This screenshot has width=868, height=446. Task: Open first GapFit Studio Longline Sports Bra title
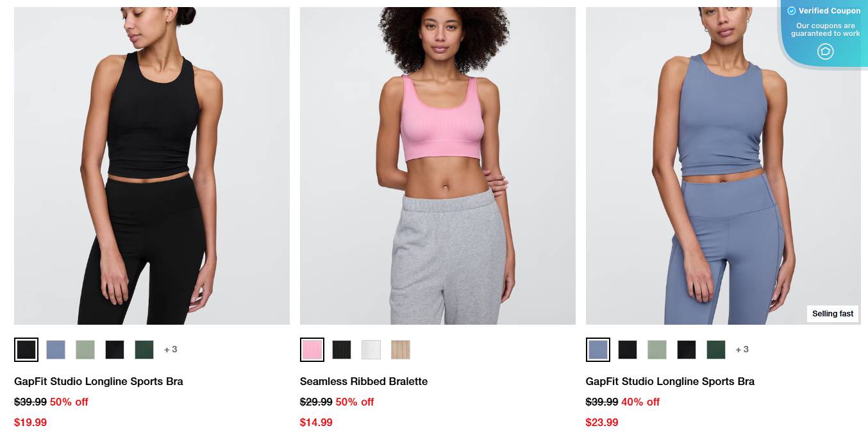click(99, 381)
